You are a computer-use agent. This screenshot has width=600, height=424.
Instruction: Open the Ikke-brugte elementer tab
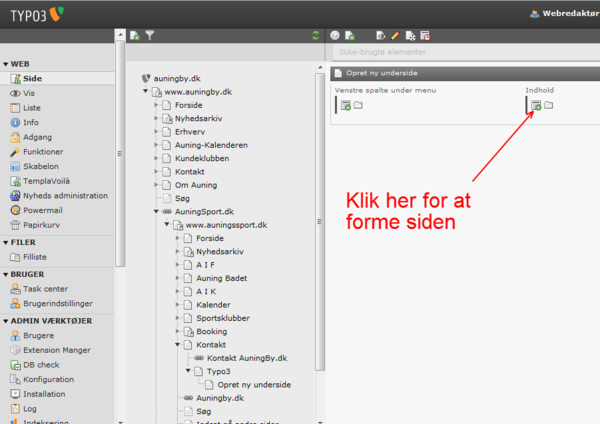[383, 52]
